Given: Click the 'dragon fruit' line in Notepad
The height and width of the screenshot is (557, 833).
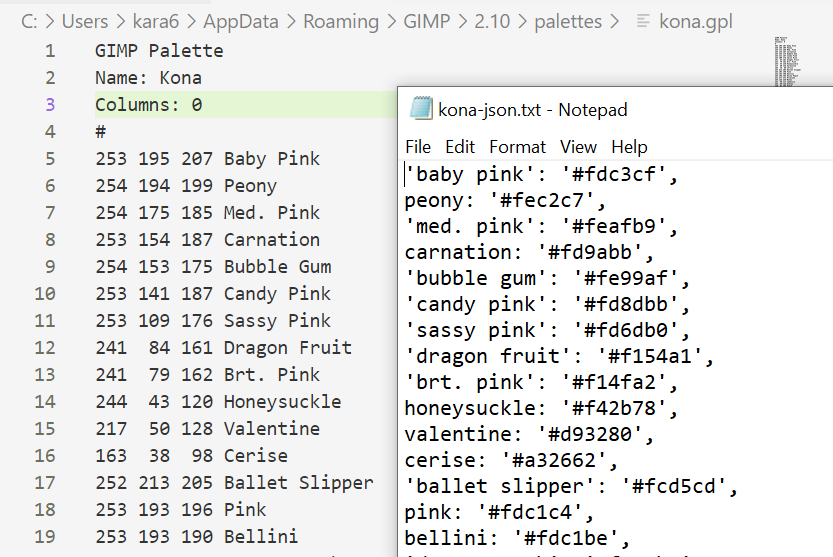Looking at the screenshot, I should [x=542, y=356].
